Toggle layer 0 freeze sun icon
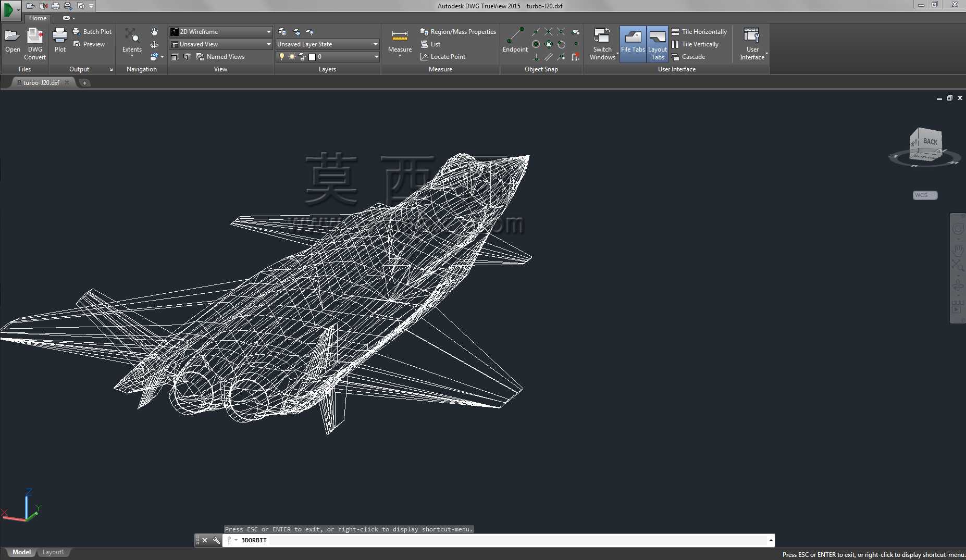Viewport: 966px width, 560px height. click(292, 57)
